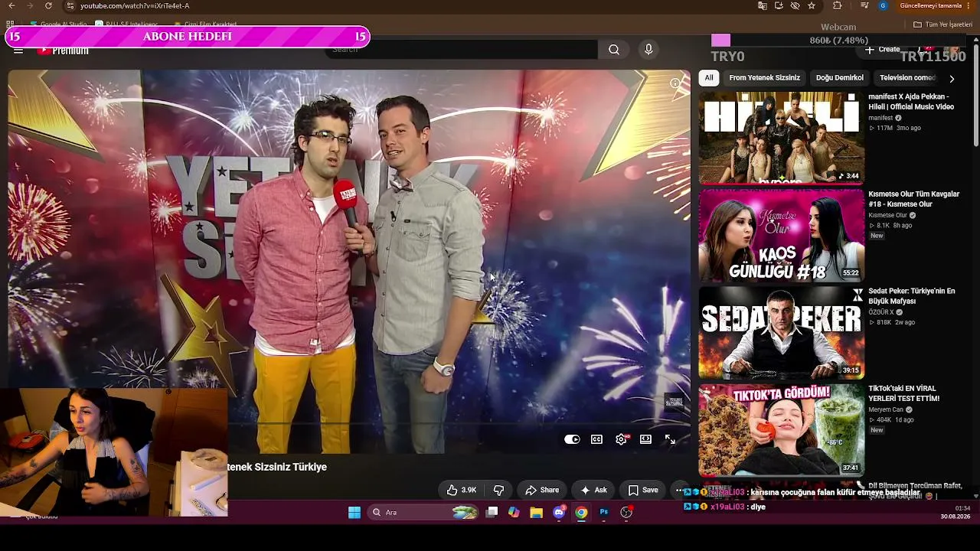The image size is (980, 551).
Task: Click the Create button
Action: (883, 50)
